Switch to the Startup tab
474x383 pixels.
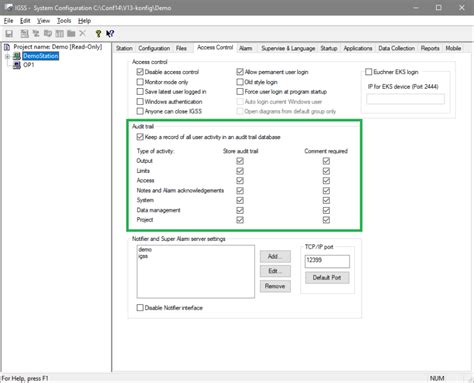[329, 48]
